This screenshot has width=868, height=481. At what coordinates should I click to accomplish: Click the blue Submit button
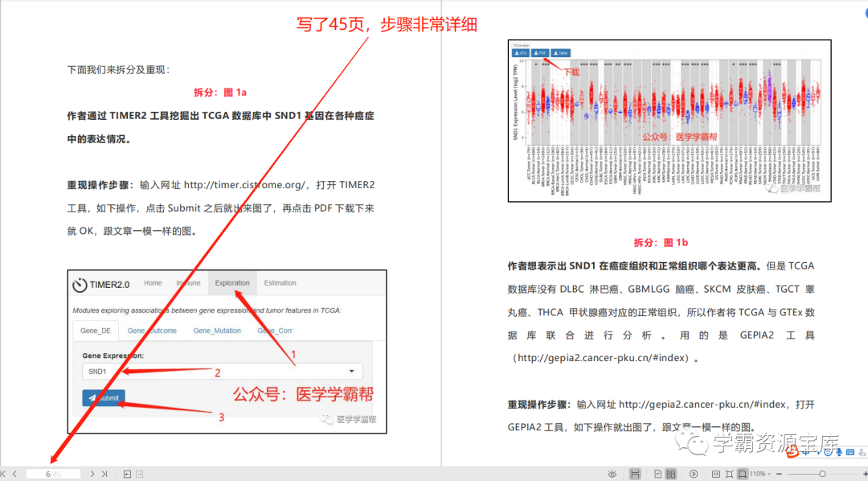[104, 398]
